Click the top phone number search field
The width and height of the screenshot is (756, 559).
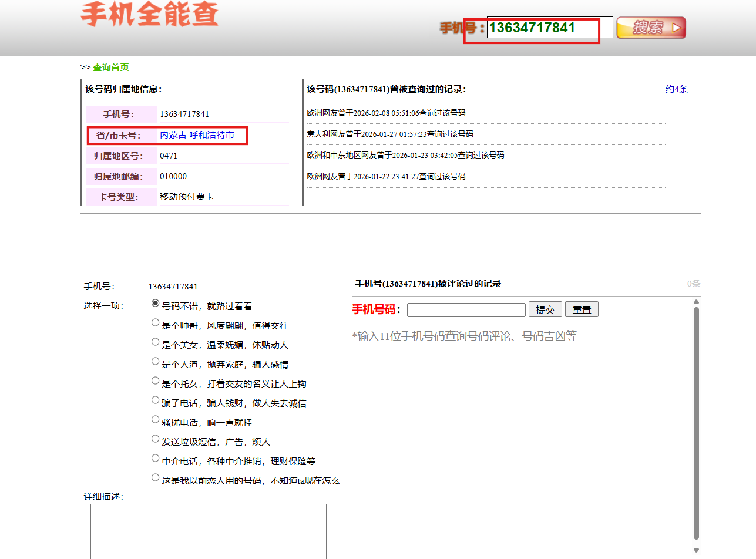coord(549,28)
